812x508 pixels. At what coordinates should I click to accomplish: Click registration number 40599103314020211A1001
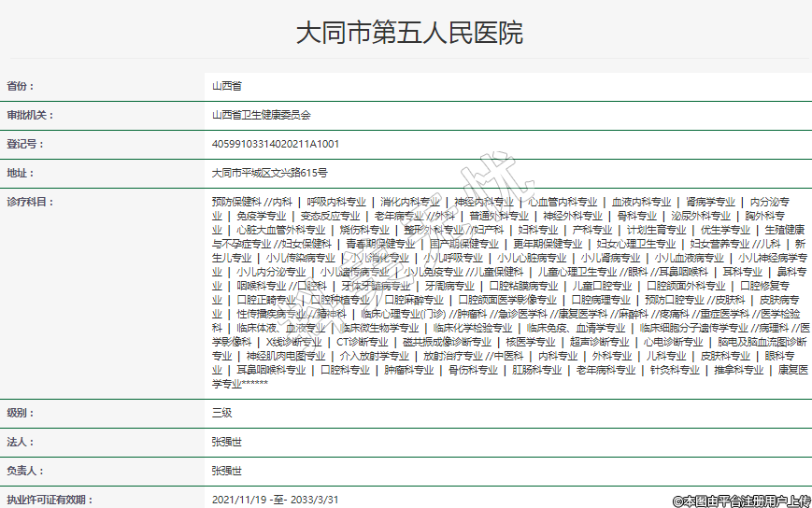276,144
